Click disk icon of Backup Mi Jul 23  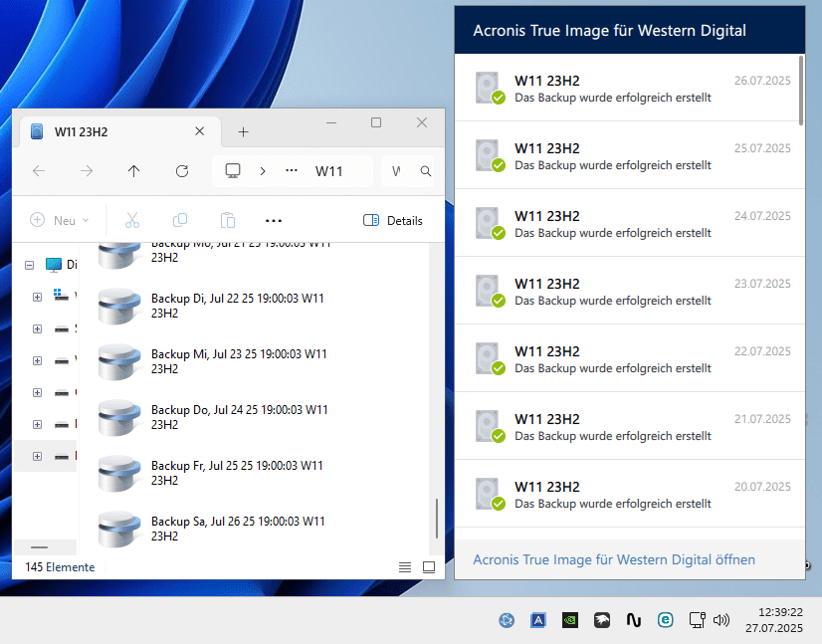tap(119, 362)
